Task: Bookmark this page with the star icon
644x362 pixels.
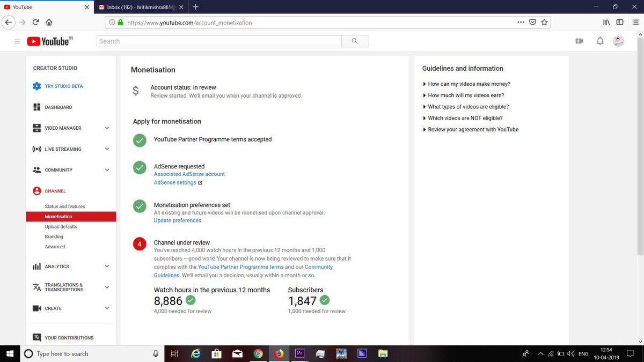Action: tap(544, 23)
